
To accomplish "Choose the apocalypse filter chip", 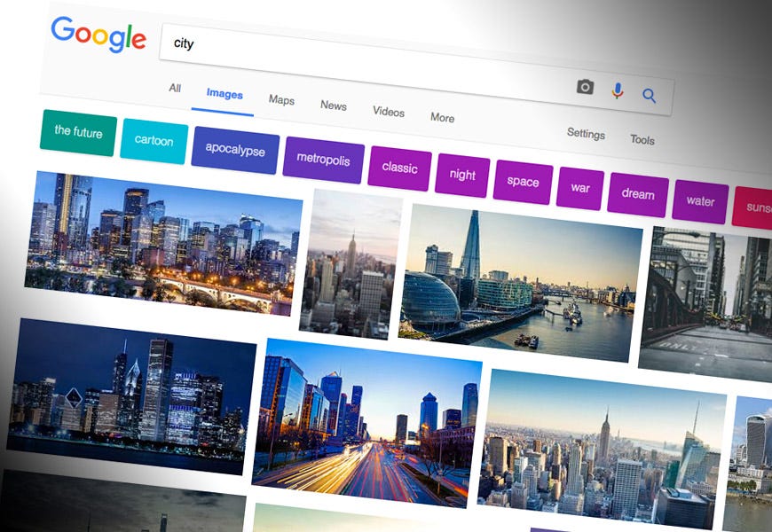I will (x=235, y=150).
